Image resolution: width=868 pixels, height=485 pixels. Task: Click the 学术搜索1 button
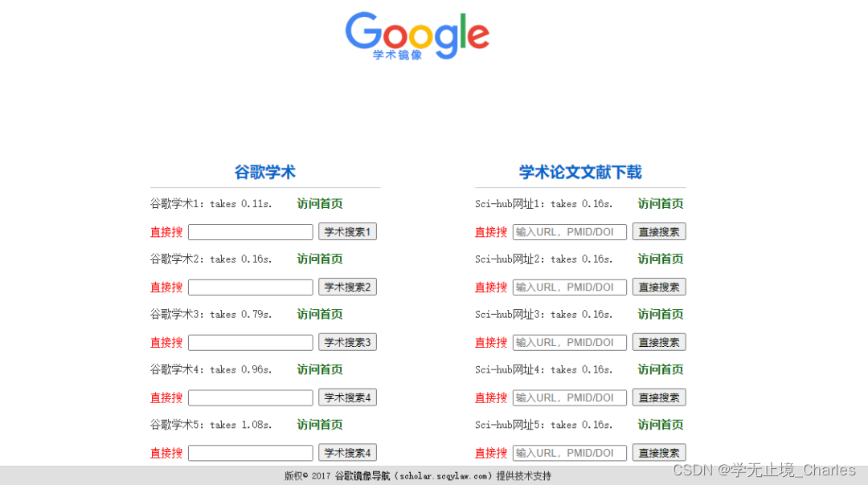[348, 232]
